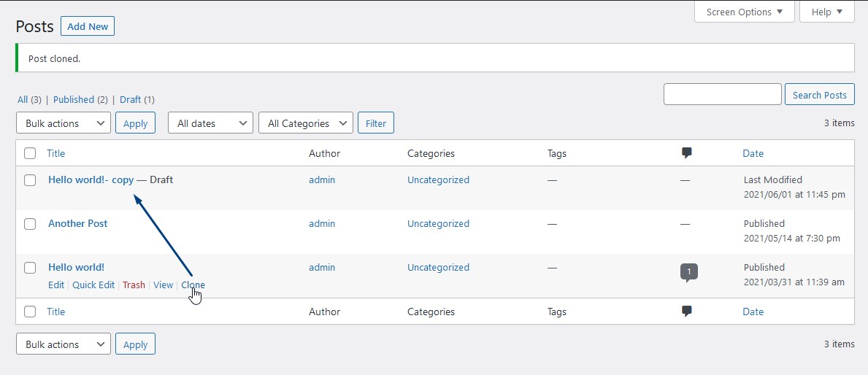Show Published (2) posts filter
This screenshot has height=375, width=868.
tap(80, 99)
